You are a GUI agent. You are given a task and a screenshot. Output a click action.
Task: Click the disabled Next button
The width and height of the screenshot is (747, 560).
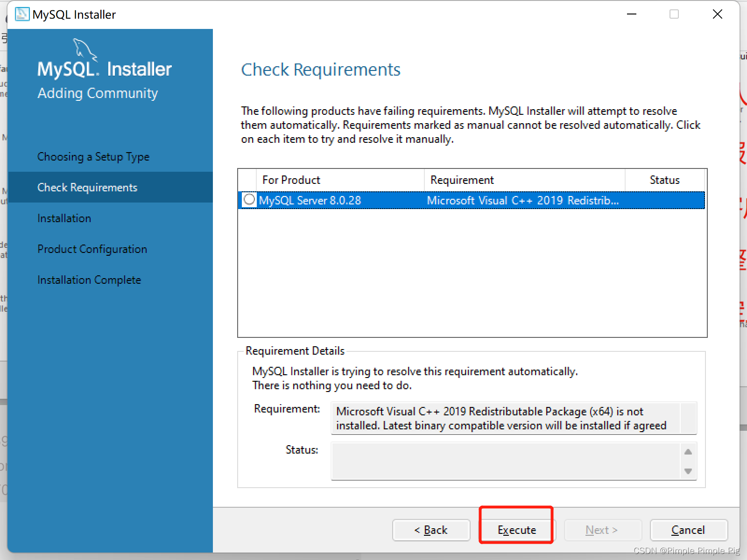(602, 530)
